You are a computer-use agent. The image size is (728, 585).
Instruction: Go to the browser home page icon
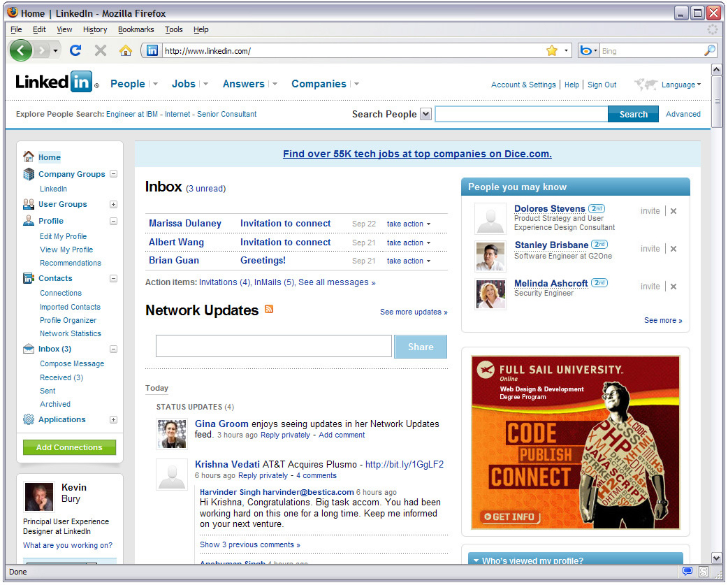[125, 50]
